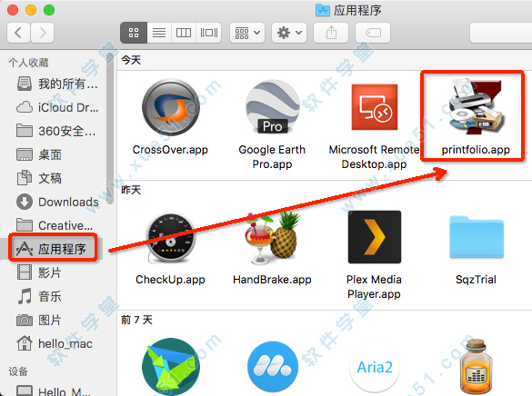Open the item arrangement dropdown
532x396 pixels.
click(247, 33)
